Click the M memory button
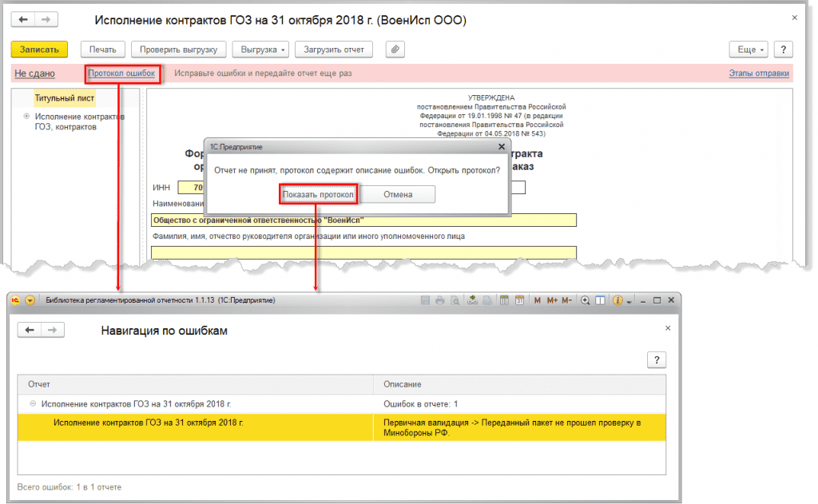 [538, 300]
